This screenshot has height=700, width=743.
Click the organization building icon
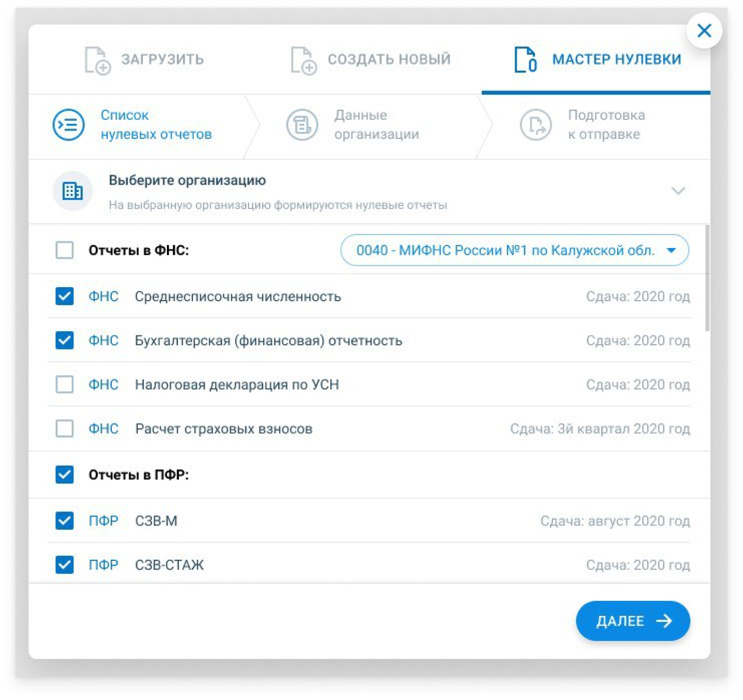pos(73,191)
